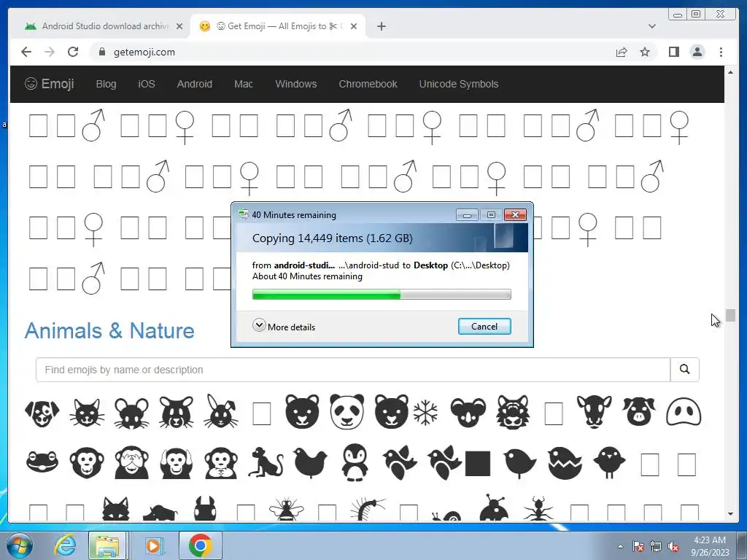The height and width of the screenshot is (560, 747).
Task: Bookmark the page with the star icon
Action: pos(645,52)
